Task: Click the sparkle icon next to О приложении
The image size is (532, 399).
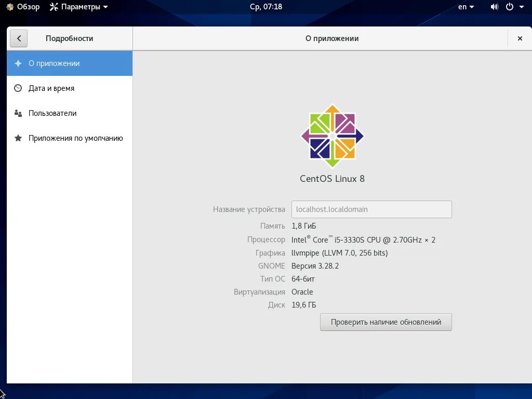Action: pyautogui.click(x=18, y=63)
